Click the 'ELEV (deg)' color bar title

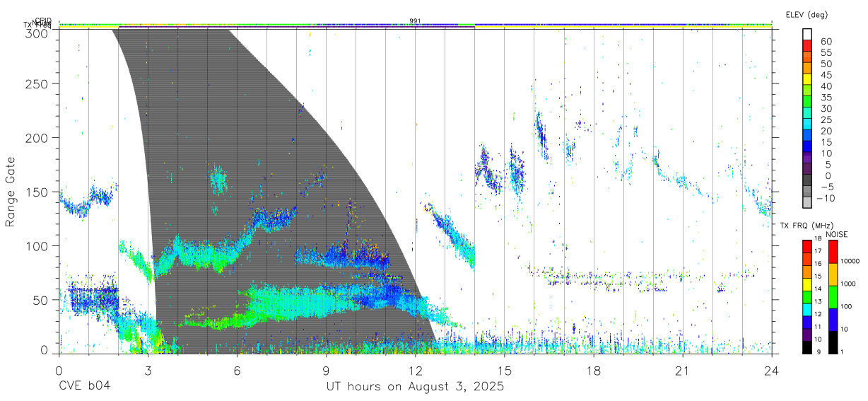point(807,15)
